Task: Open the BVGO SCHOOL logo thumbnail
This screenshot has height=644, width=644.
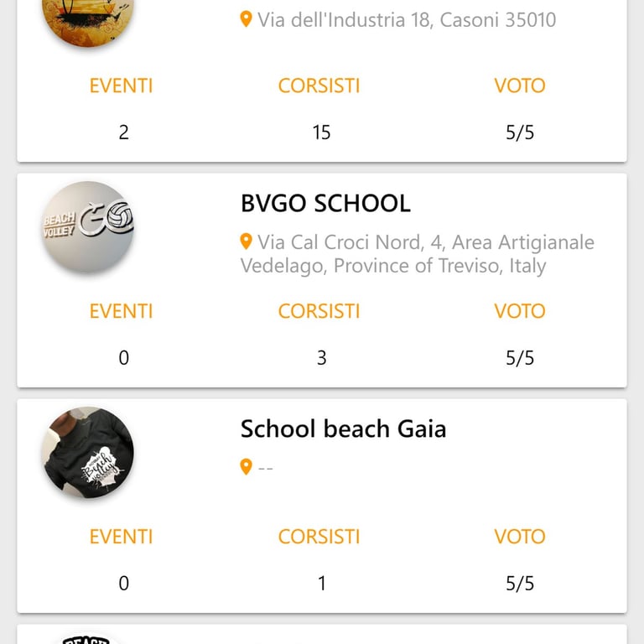Action: (x=87, y=226)
